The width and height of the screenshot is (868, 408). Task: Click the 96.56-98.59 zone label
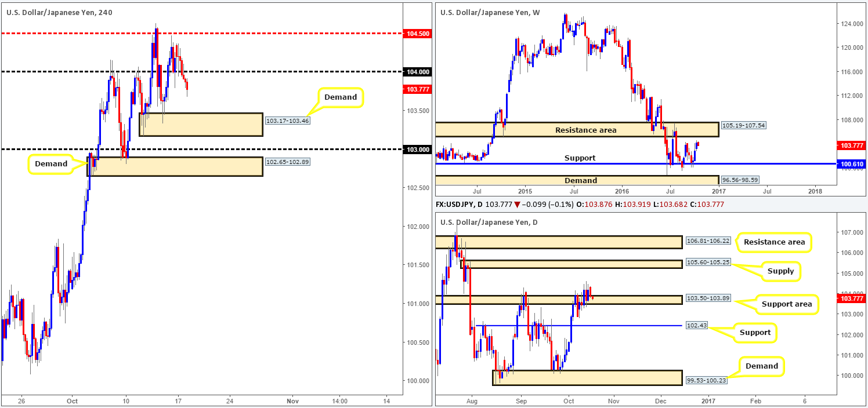(740, 180)
